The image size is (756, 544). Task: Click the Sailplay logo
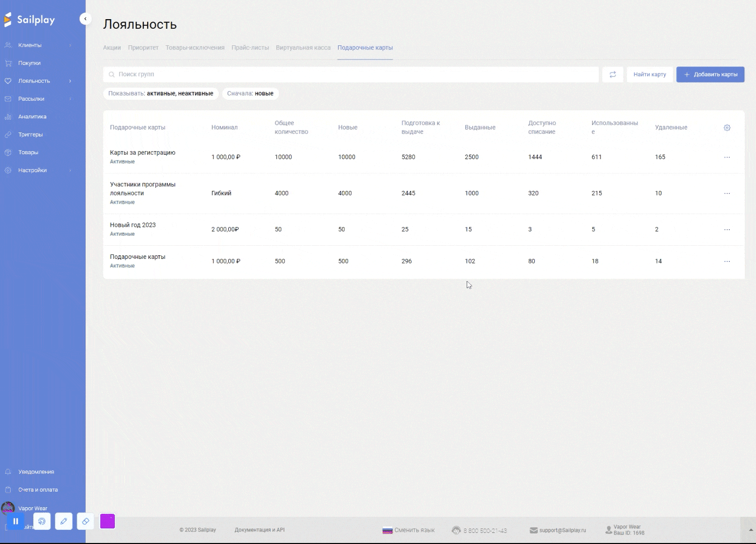[x=30, y=20]
